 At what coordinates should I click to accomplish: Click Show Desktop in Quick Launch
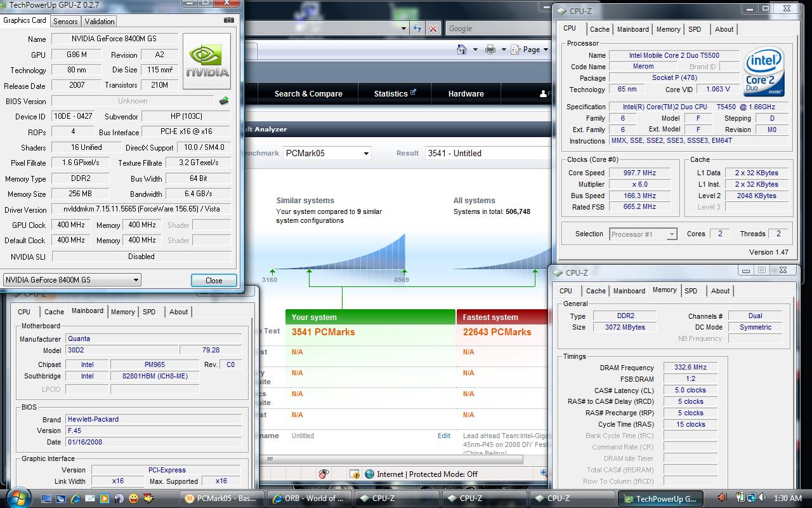(48, 498)
